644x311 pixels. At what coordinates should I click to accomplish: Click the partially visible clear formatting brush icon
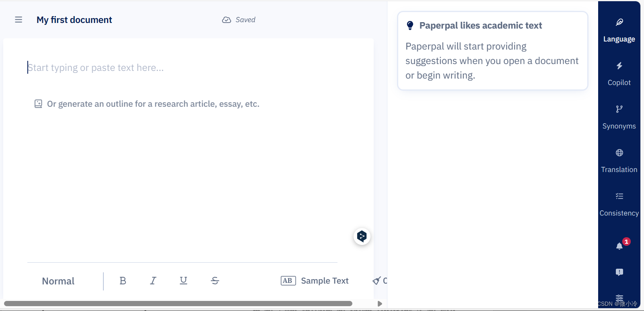[377, 281]
